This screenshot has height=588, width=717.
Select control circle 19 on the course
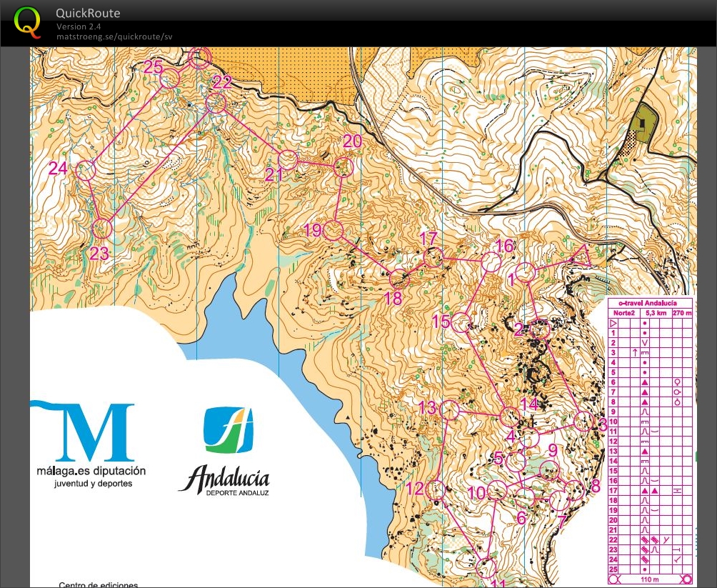pos(333,230)
